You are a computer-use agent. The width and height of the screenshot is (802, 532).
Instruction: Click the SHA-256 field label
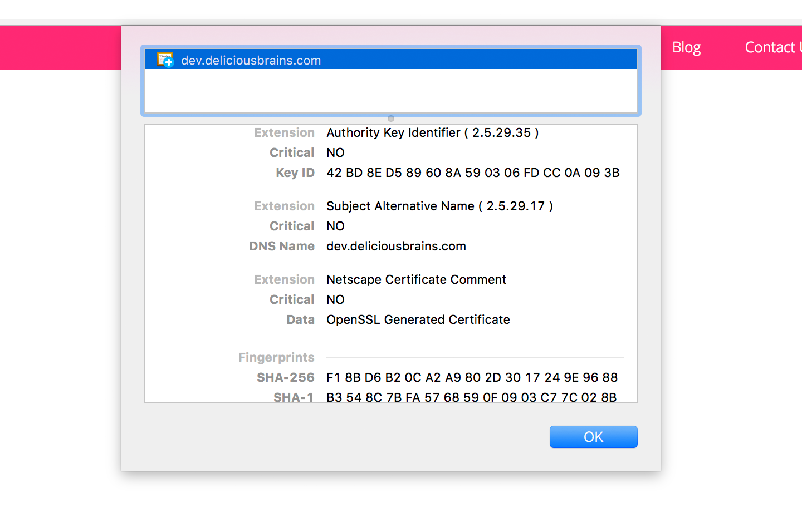click(285, 377)
